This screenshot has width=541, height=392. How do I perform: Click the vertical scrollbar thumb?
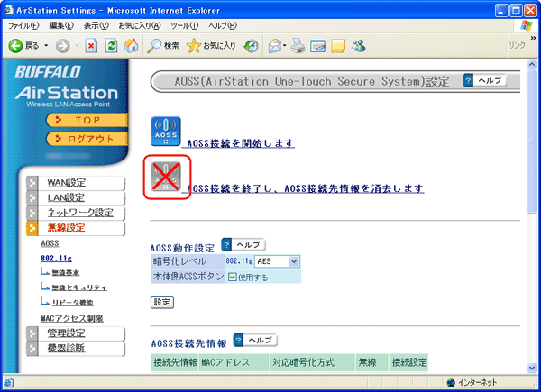pos(532,141)
